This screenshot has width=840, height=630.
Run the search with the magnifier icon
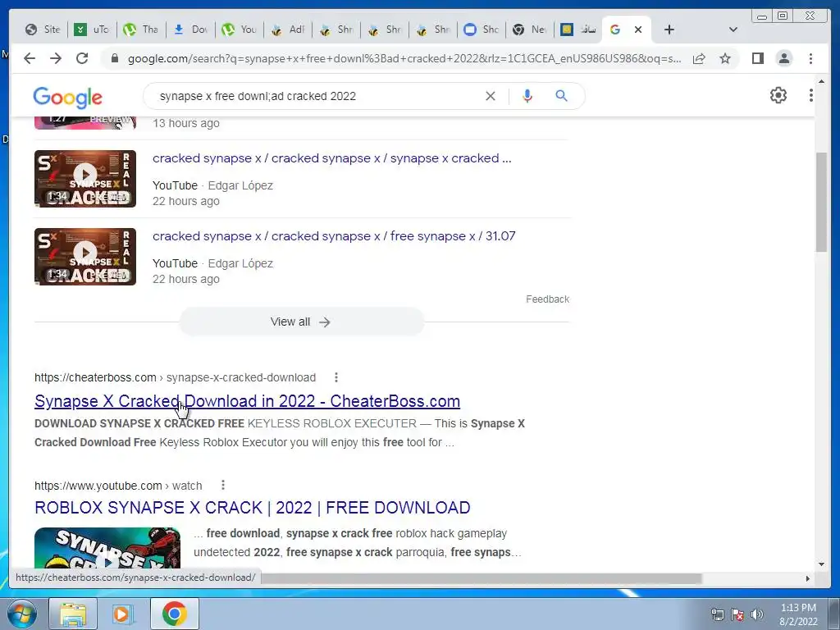coord(561,96)
